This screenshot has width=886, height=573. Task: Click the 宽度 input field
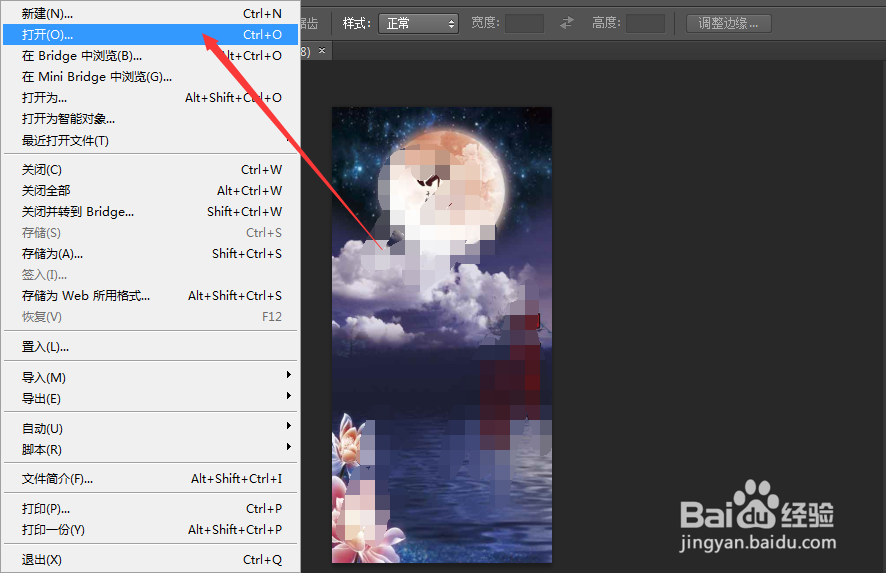(x=524, y=24)
